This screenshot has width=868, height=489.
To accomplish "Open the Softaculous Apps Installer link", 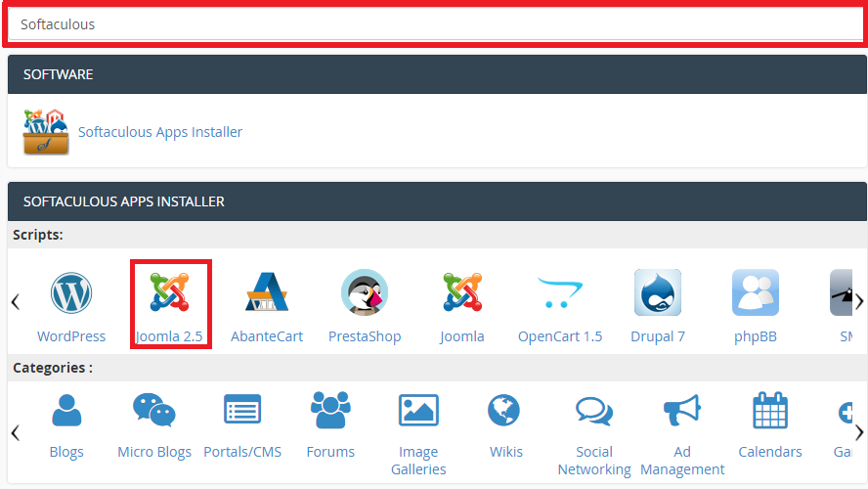I will tap(160, 132).
